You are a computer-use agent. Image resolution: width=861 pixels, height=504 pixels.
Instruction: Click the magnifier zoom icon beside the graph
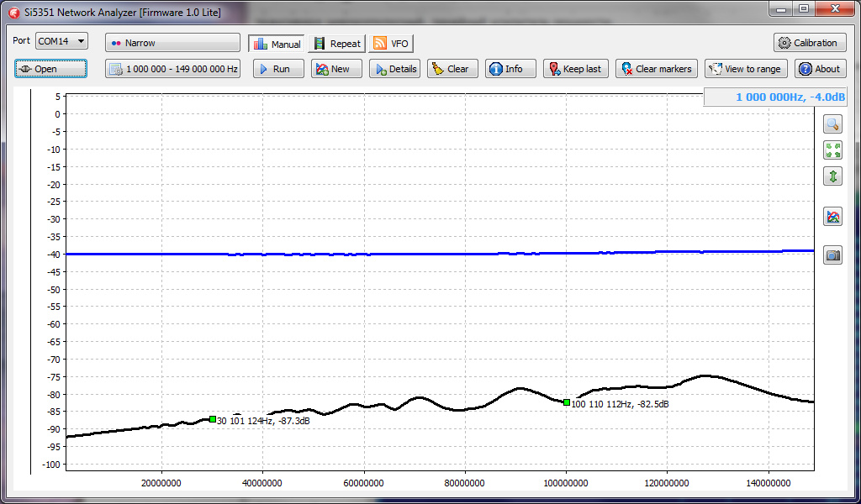(x=832, y=124)
